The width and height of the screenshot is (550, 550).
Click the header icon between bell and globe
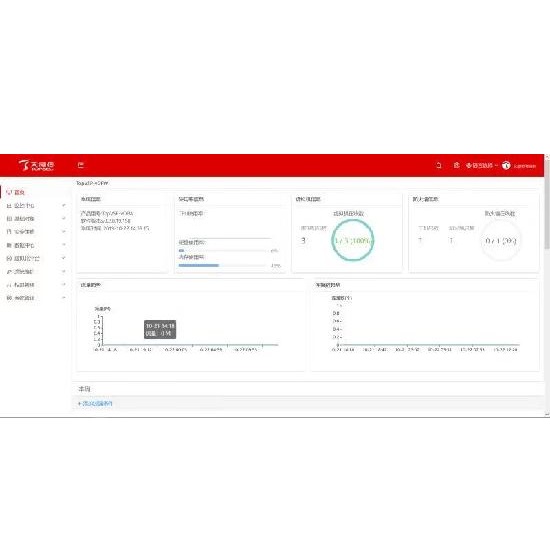tap(456, 165)
